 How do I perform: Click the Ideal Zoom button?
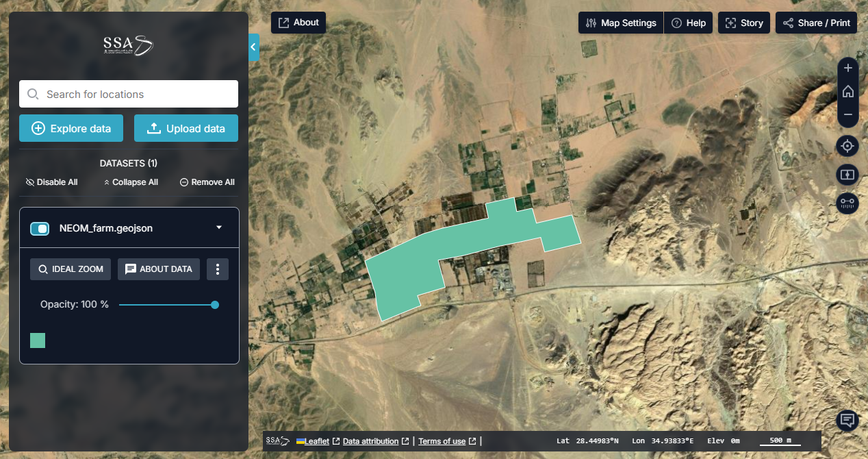[70, 269]
